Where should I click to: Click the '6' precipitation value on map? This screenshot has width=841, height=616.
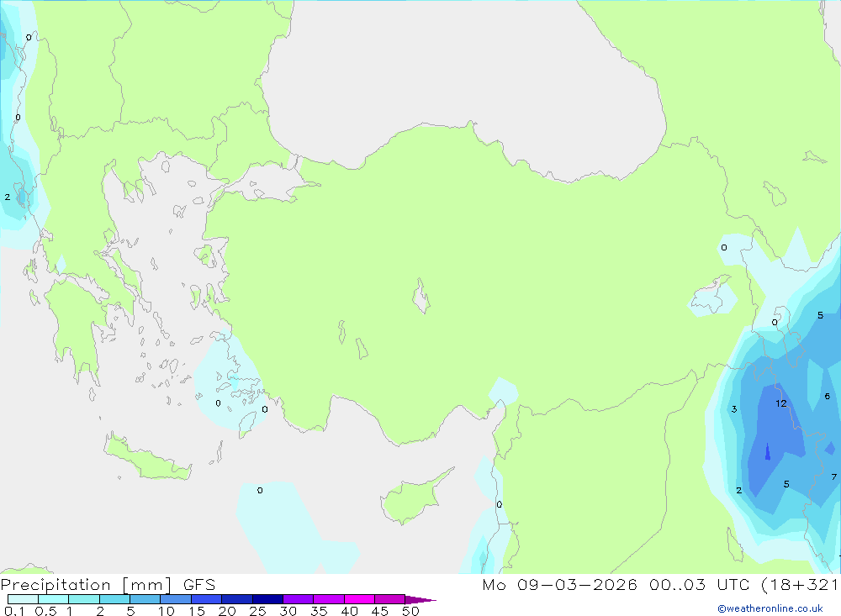pos(827,396)
